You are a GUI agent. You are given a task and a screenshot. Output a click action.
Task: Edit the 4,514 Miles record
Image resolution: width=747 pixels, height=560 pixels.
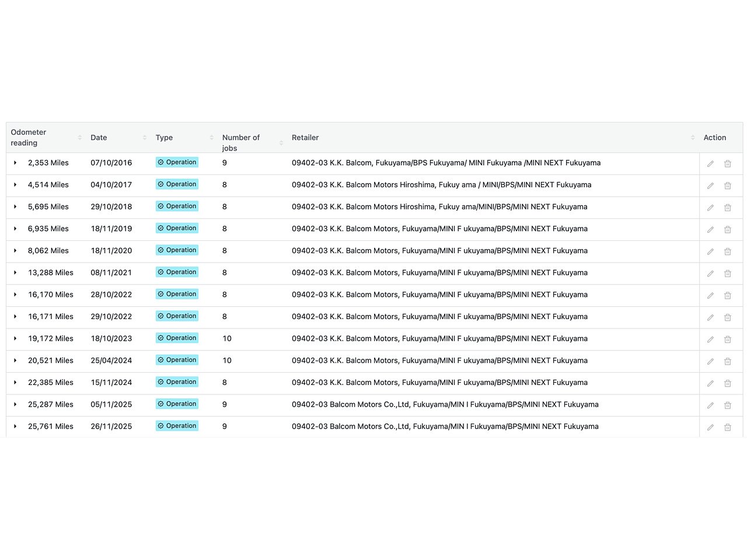[x=710, y=185]
